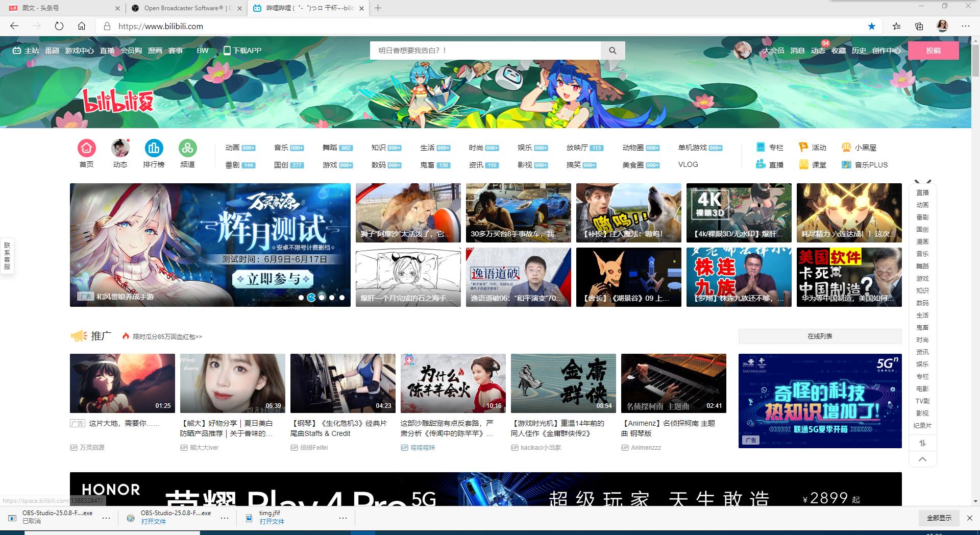
Task: Open options for the completed OBS-Studio download
Action: click(x=225, y=518)
